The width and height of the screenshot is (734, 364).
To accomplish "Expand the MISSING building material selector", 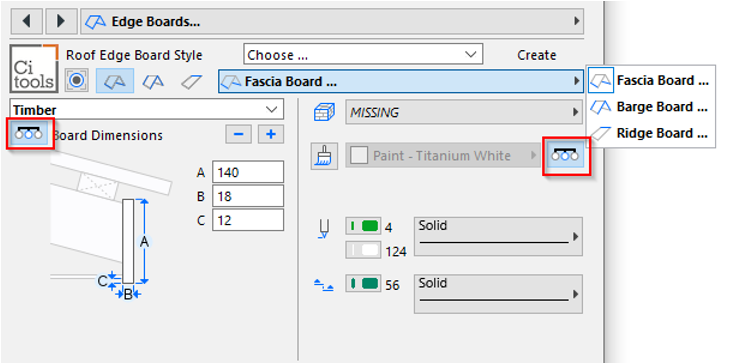I will pyautogui.click(x=464, y=112).
